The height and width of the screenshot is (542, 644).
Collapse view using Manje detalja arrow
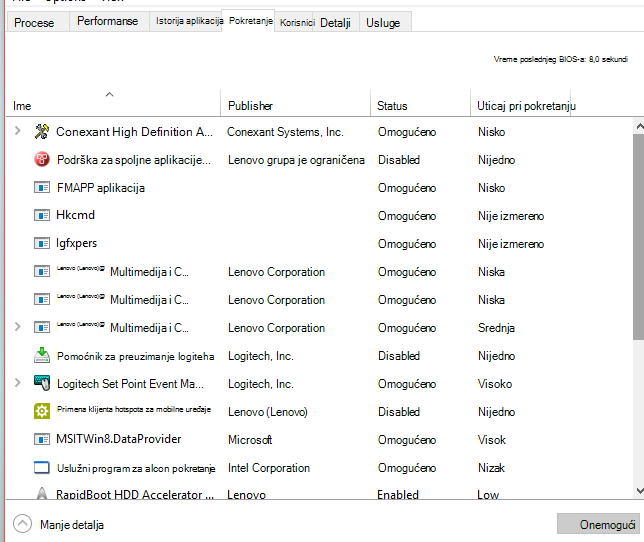coord(22,524)
